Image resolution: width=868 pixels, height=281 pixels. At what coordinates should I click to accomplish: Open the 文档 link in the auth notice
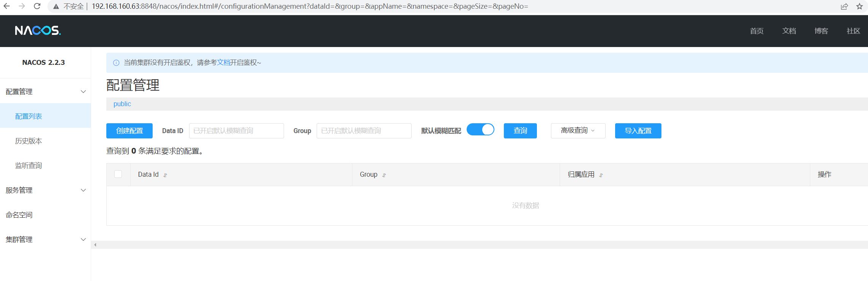click(224, 63)
